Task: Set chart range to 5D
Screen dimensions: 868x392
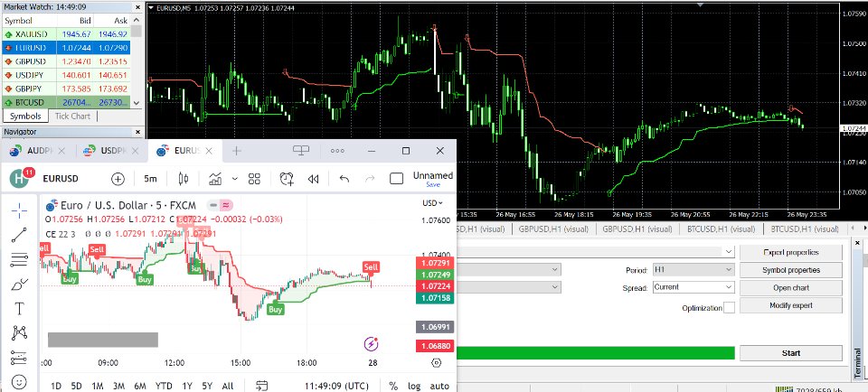Action: point(76,386)
